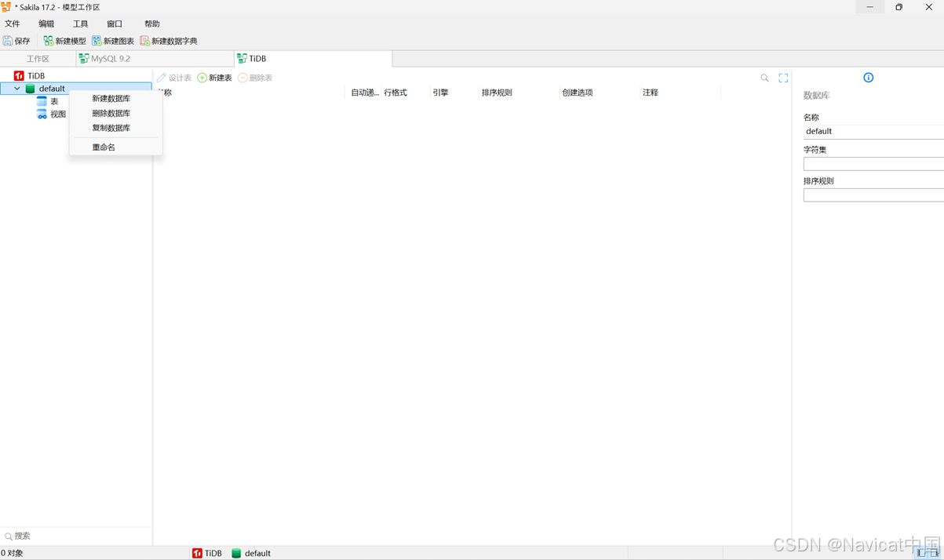
Task: Sort by the 创建选项 column header
Action: coord(578,93)
